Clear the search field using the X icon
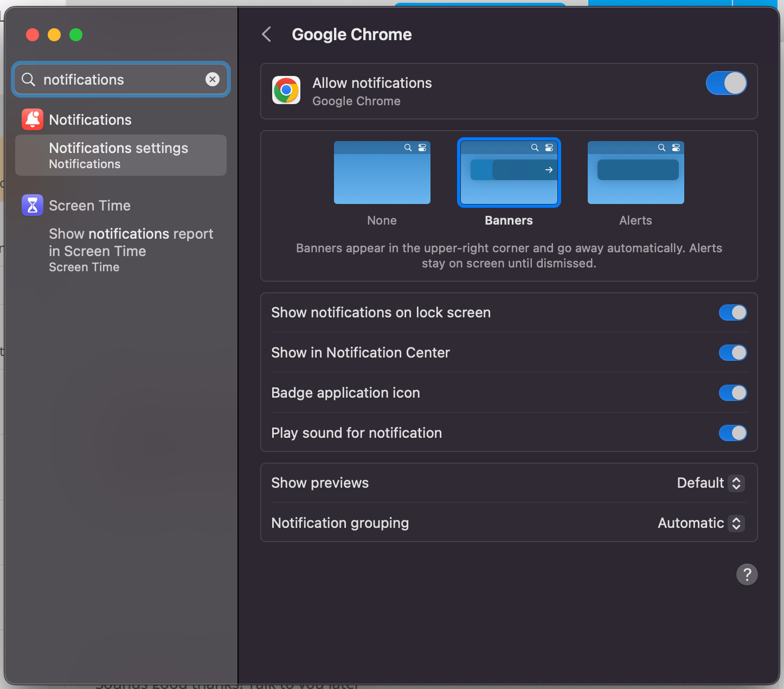Viewport: 784px width, 689px height. [x=213, y=79]
